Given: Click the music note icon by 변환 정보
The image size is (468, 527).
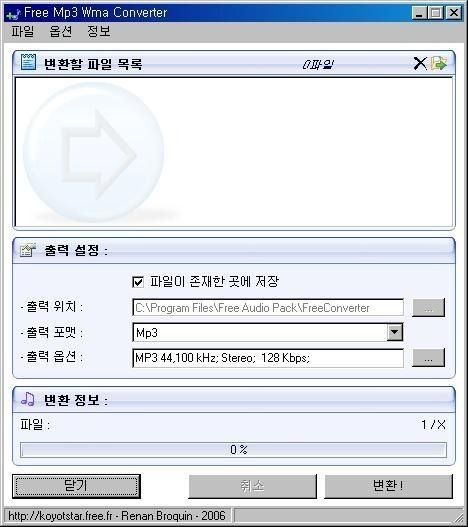Looking at the screenshot, I should point(28,399).
